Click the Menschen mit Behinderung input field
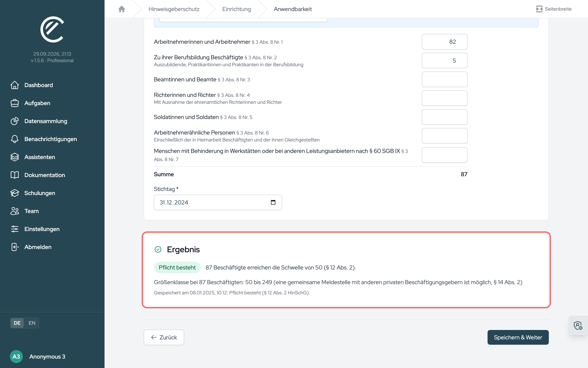 click(x=444, y=155)
